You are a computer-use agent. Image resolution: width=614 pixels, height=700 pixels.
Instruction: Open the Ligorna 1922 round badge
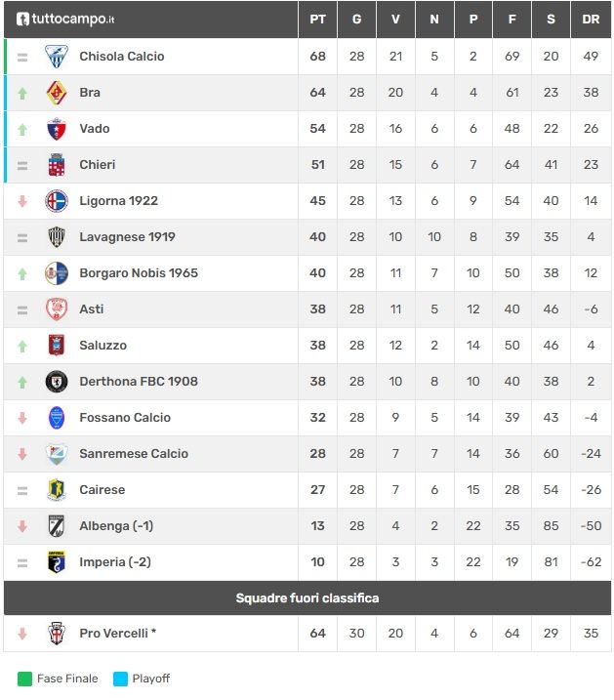click(x=57, y=201)
